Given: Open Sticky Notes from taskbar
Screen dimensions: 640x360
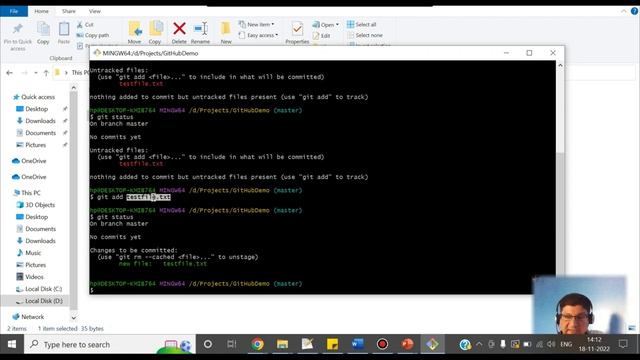Looking at the screenshot, I should (332, 344).
